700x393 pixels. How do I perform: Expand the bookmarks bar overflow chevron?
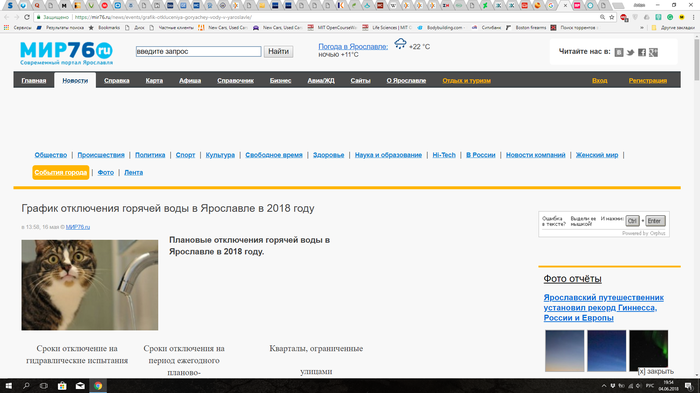(642, 28)
